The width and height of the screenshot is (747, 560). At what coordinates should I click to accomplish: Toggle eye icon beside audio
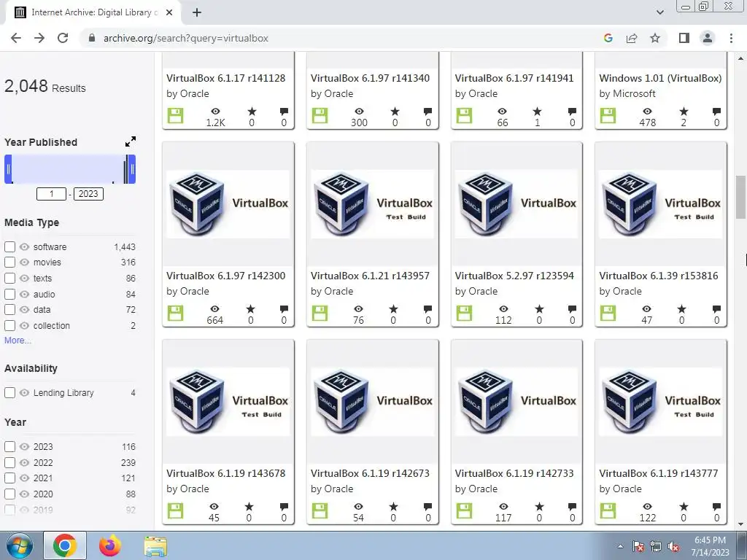[x=24, y=295]
